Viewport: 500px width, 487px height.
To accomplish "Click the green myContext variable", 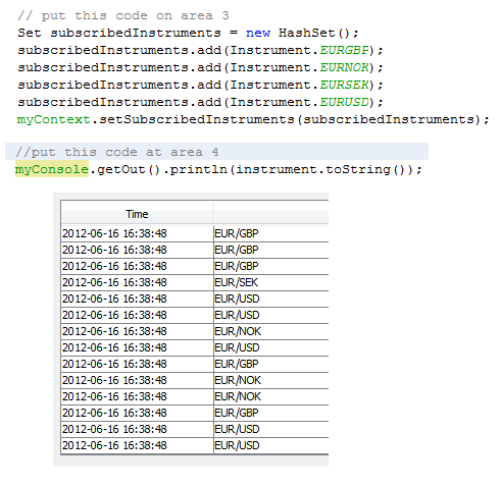I will click(x=53, y=120).
